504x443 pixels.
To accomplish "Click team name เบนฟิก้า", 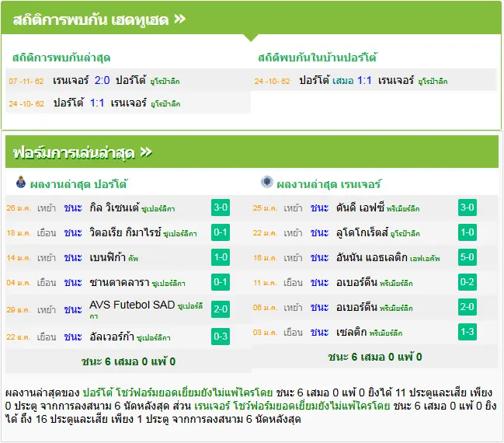I will click(108, 257).
